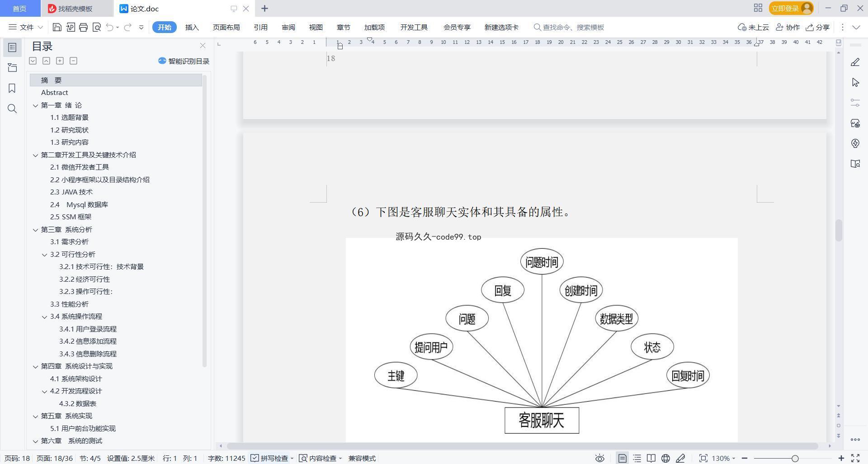Click 未上云 cloud status button

[x=753, y=27]
